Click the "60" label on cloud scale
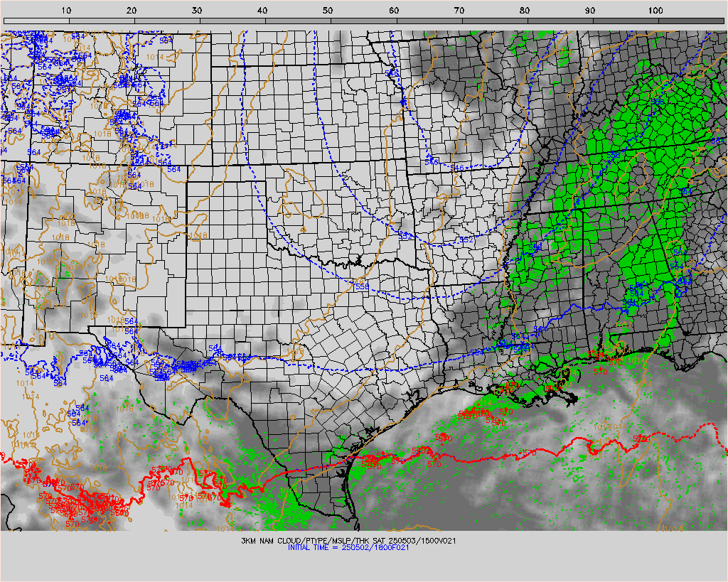The image size is (728, 582). (x=394, y=11)
